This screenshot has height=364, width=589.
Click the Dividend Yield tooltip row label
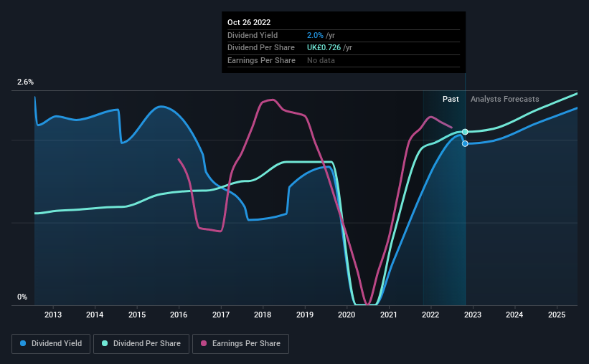click(x=253, y=35)
